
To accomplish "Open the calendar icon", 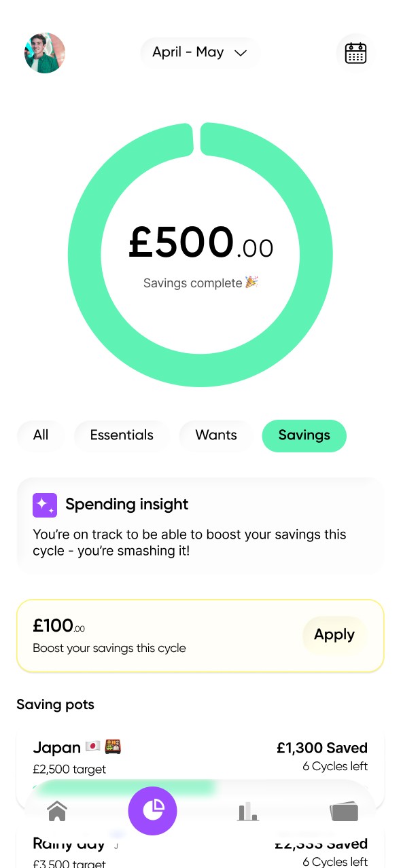I will point(355,53).
